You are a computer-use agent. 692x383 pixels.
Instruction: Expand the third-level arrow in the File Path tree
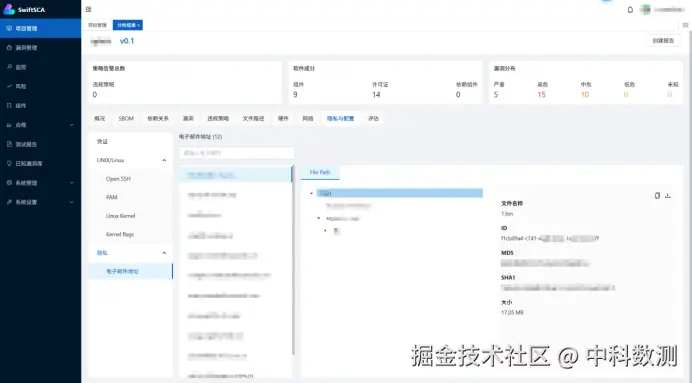pyautogui.click(x=326, y=230)
